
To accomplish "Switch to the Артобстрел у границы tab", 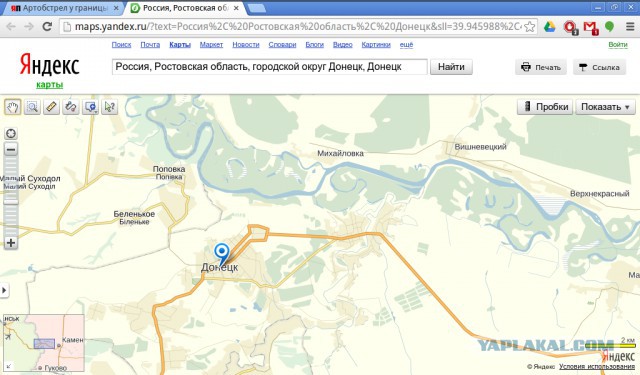I will 64,8.
